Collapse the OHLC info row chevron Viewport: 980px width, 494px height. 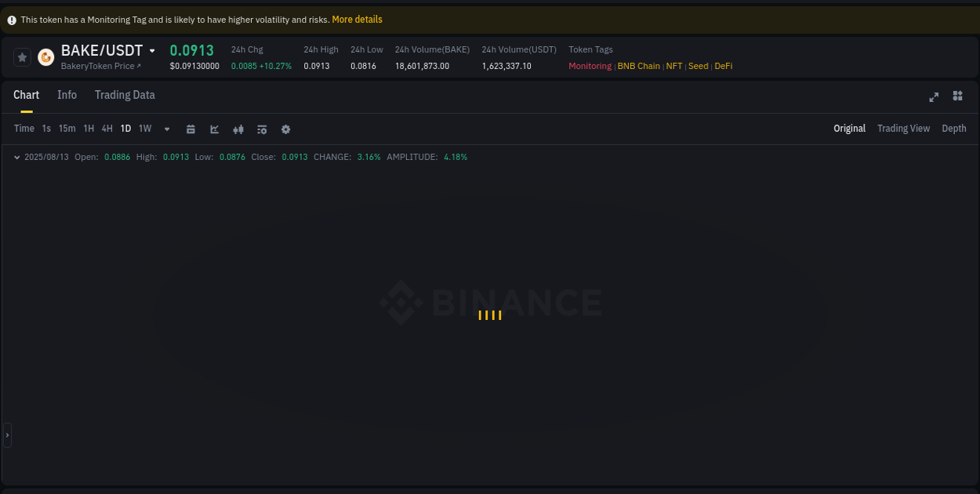[16, 157]
